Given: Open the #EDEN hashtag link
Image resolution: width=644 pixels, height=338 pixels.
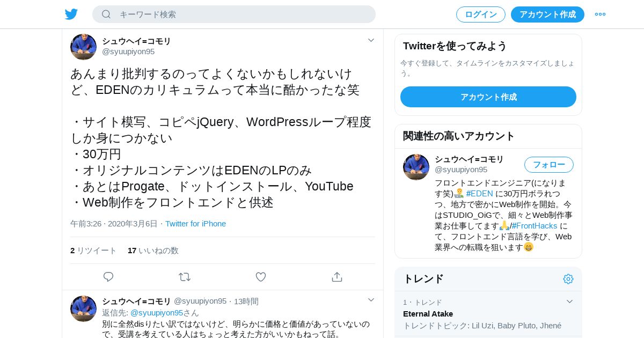Looking at the screenshot, I should 479,194.
